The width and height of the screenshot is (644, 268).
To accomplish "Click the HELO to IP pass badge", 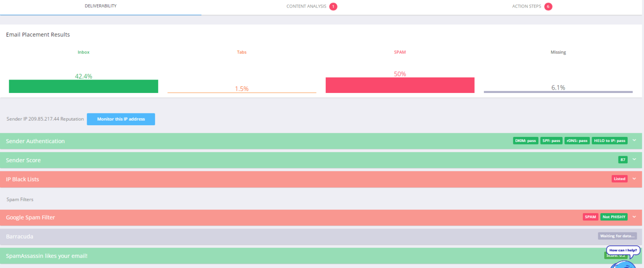I will (x=610, y=141).
